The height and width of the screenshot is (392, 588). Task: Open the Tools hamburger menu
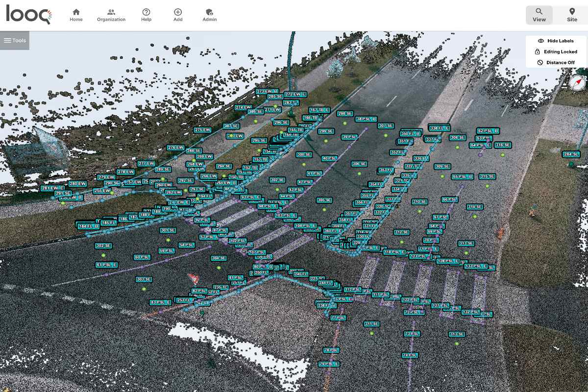click(15, 40)
